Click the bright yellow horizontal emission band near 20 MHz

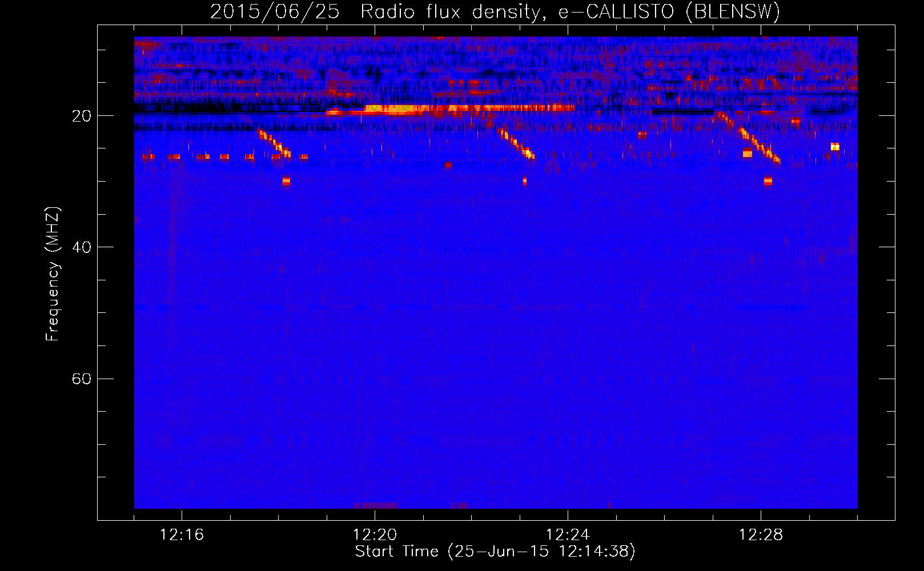(x=451, y=109)
